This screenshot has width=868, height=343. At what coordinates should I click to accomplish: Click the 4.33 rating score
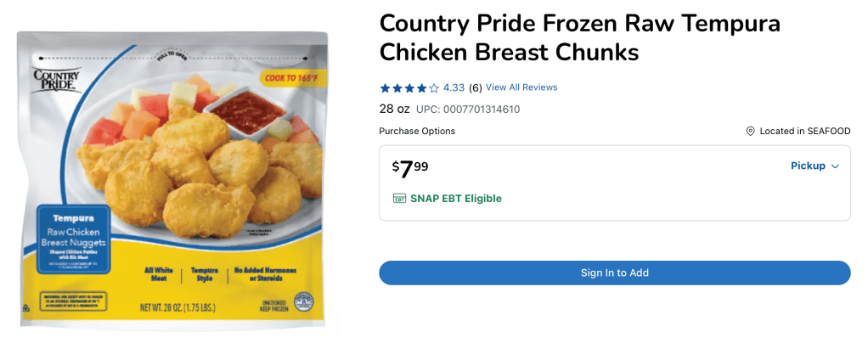(454, 87)
